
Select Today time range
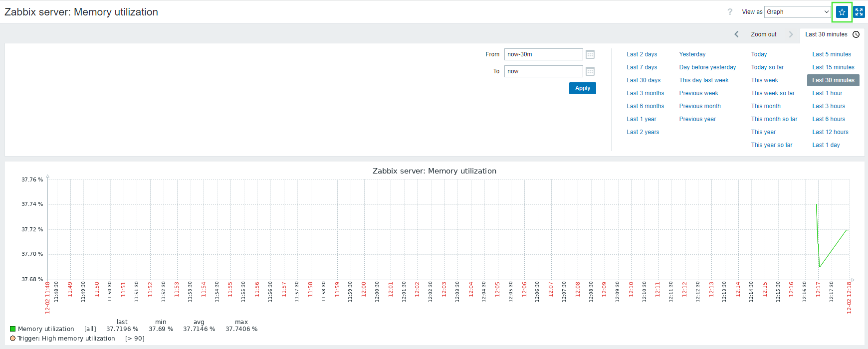click(x=759, y=54)
